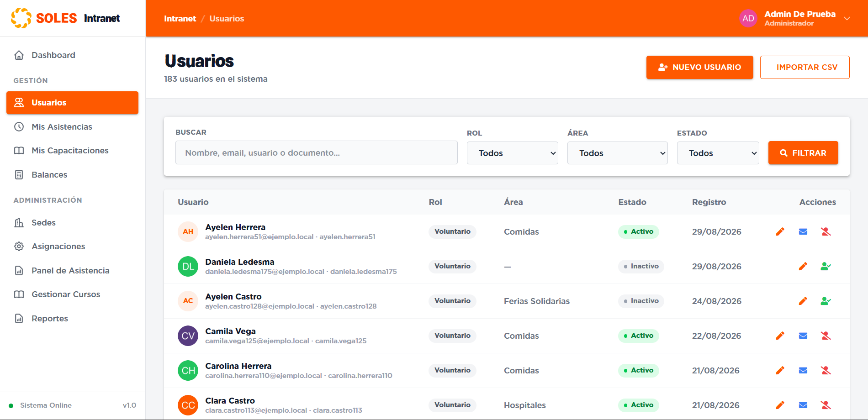Send email to Camila Vega via envelope icon
The image size is (868, 420).
pyautogui.click(x=803, y=336)
